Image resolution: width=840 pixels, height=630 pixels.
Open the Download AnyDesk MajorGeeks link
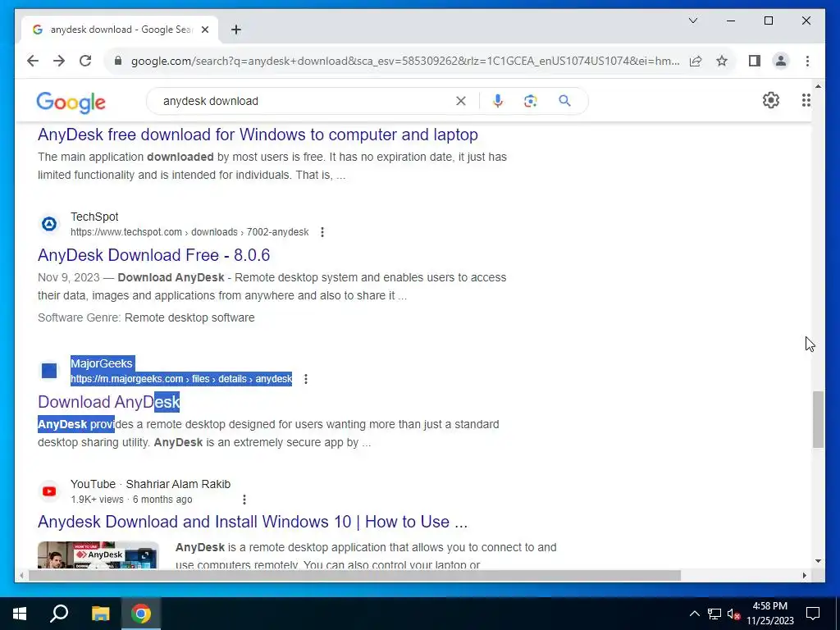[x=109, y=402]
